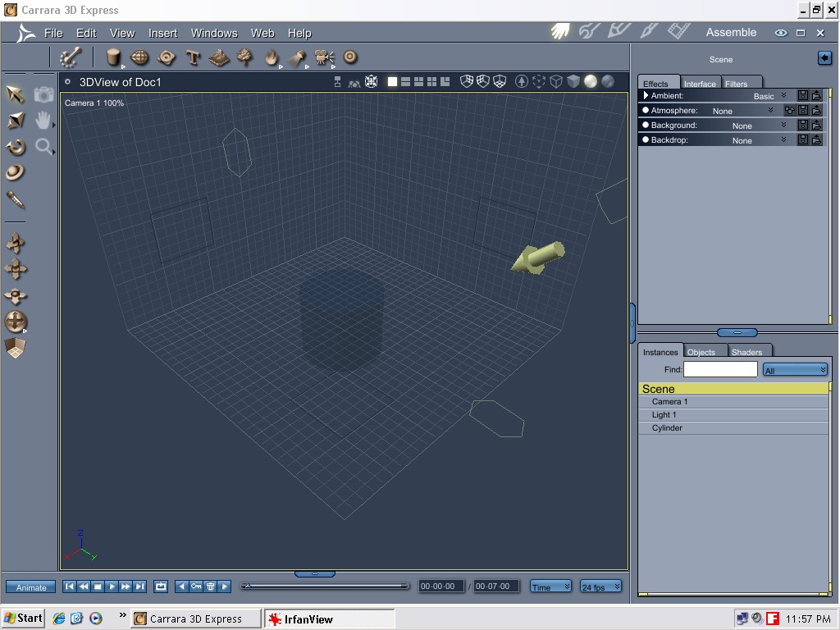Select the hand pan tool

click(x=43, y=121)
